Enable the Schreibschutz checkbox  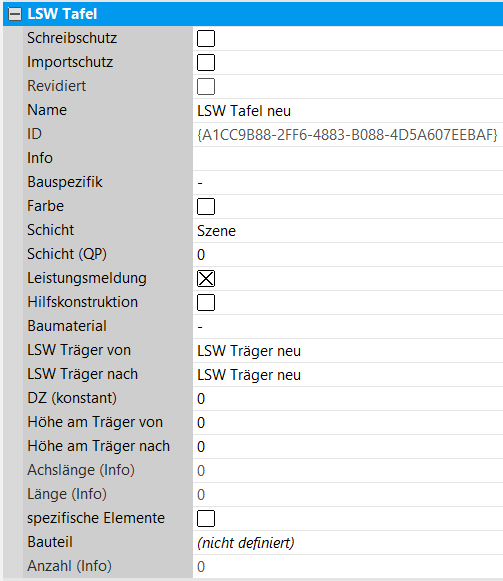[206, 39]
